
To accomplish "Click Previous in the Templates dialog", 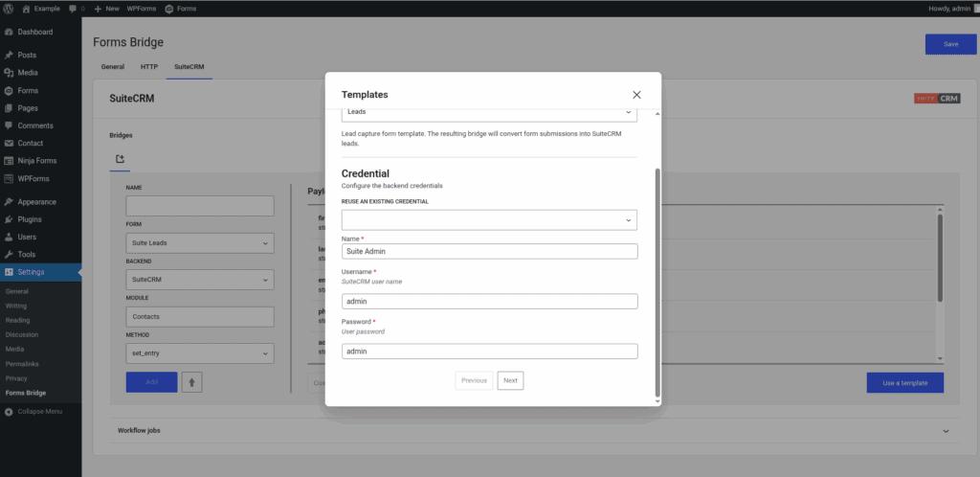I will (x=475, y=380).
